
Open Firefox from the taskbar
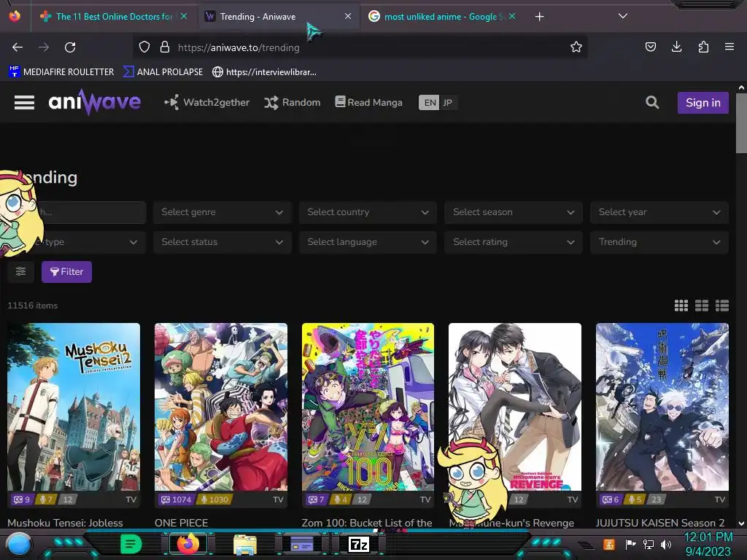pyautogui.click(x=188, y=544)
